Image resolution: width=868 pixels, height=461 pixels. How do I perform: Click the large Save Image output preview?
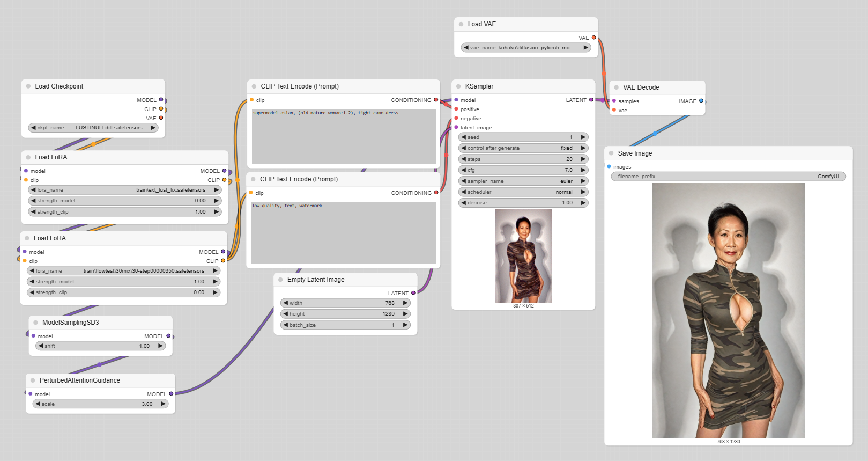pos(728,311)
